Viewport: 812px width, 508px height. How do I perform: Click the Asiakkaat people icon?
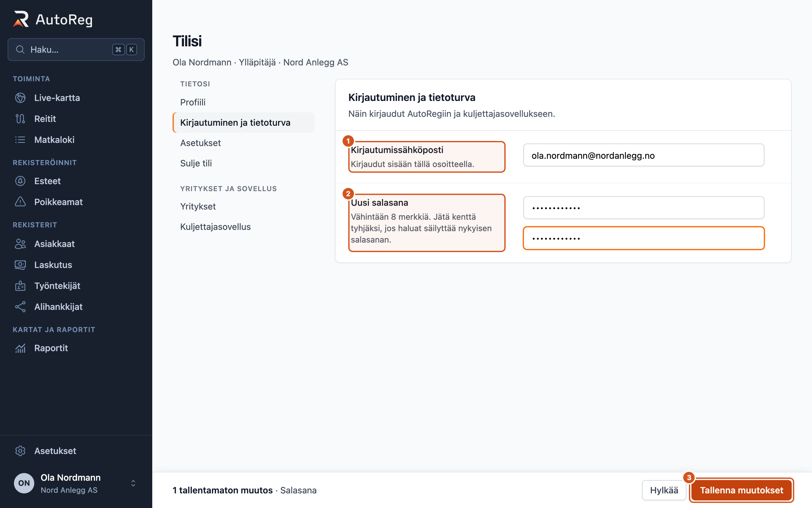[x=20, y=244]
